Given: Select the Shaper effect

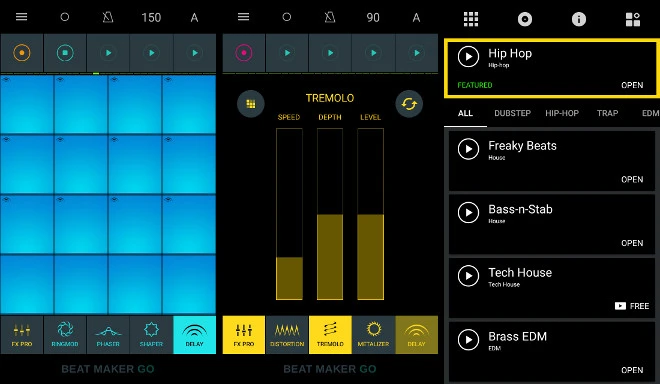Looking at the screenshot, I should point(152,335).
